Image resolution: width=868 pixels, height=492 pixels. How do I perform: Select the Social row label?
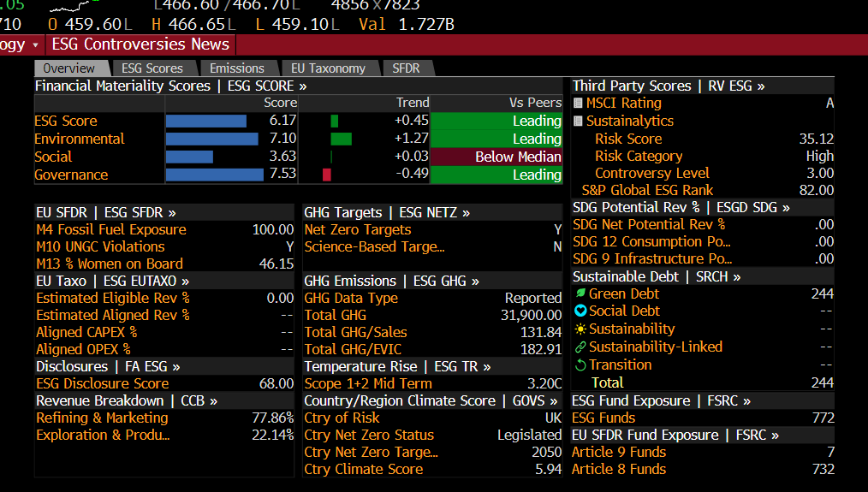coord(53,157)
